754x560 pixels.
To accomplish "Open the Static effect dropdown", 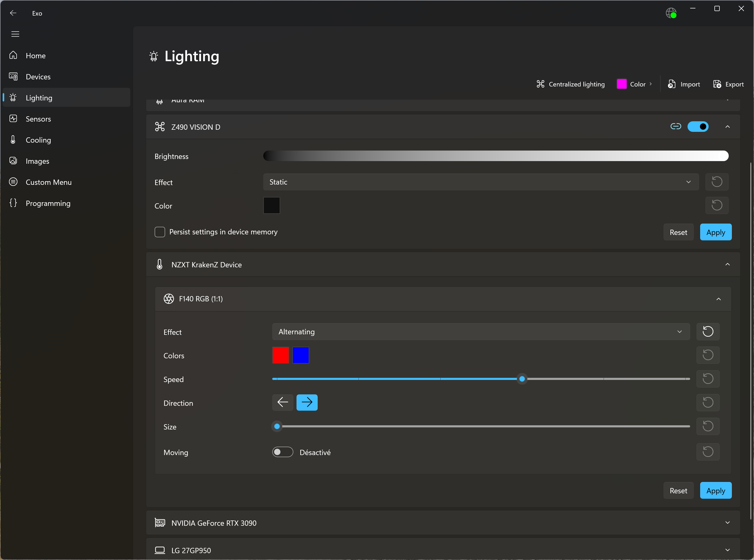I will 480,182.
